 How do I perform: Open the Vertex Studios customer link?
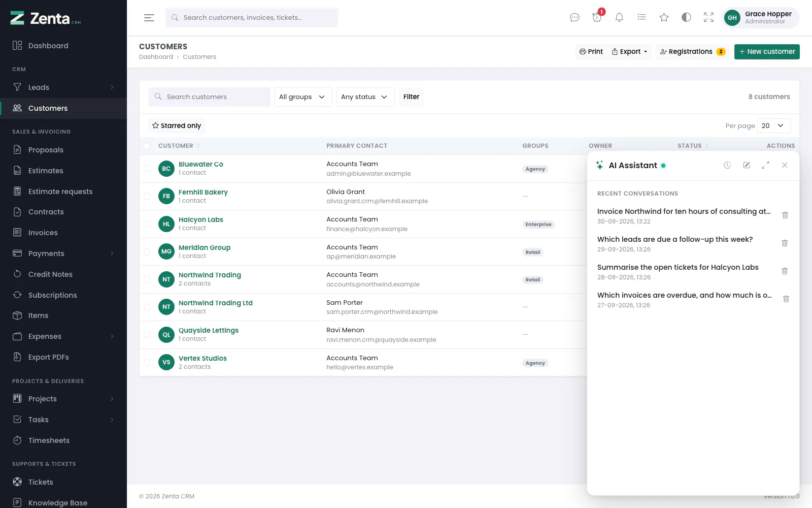[x=202, y=358]
